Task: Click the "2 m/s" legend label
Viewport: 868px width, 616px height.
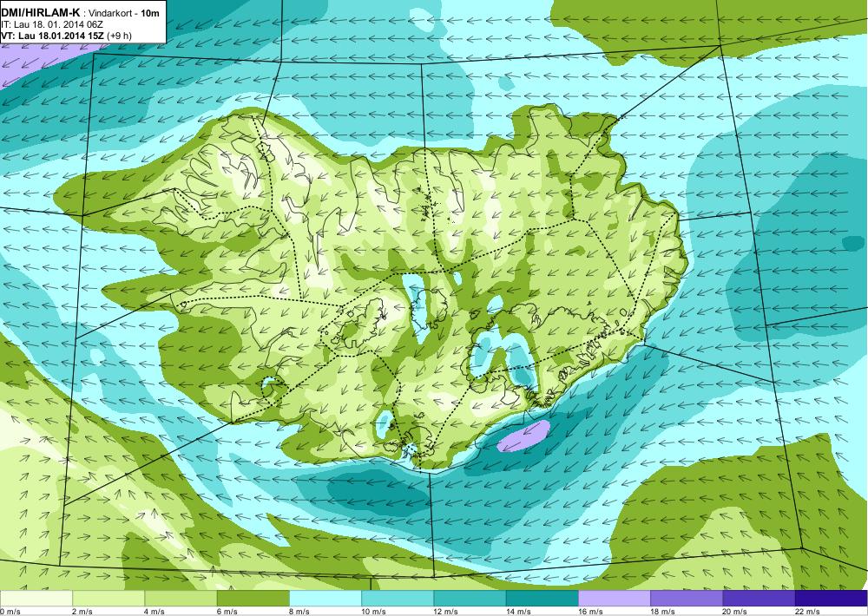Action: (82, 612)
